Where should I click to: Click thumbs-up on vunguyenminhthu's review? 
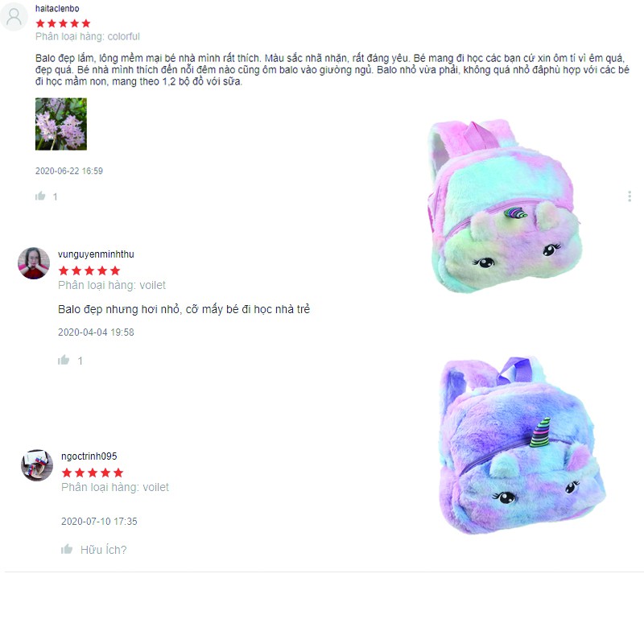coord(64,360)
